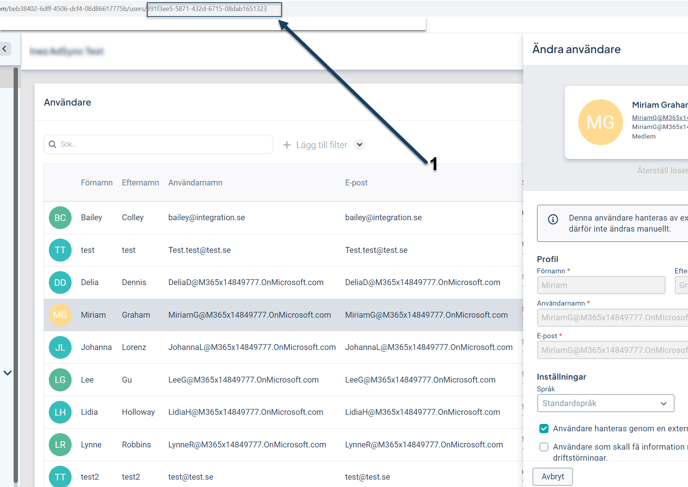Sort by the Förnamn column header

[x=96, y=183]
